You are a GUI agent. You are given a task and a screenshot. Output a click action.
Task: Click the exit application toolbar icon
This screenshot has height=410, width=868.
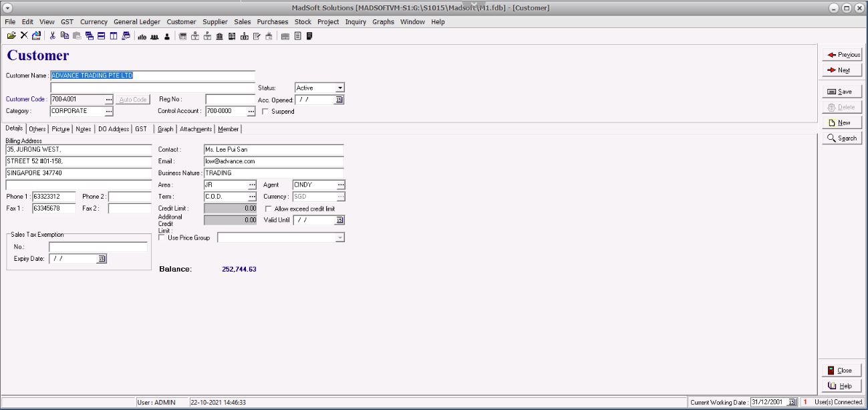[36, 35]
